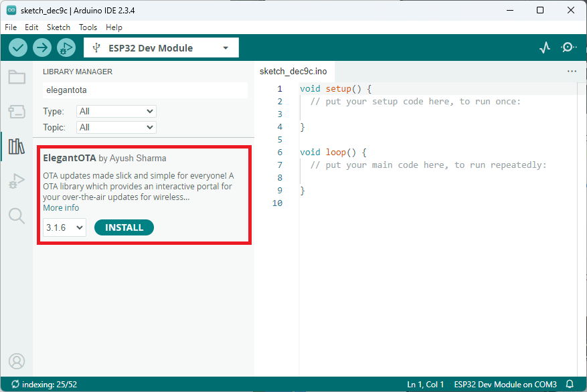This screenshot has width=587, height=392.
Task: Click the account icon at bottom left
Action: click(17, 361)
